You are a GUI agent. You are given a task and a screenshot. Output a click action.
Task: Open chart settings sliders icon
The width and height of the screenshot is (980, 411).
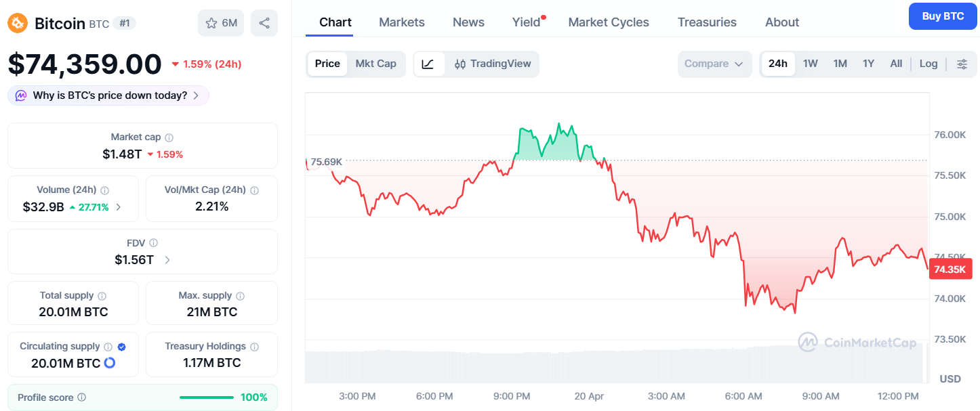pos(962,64)
